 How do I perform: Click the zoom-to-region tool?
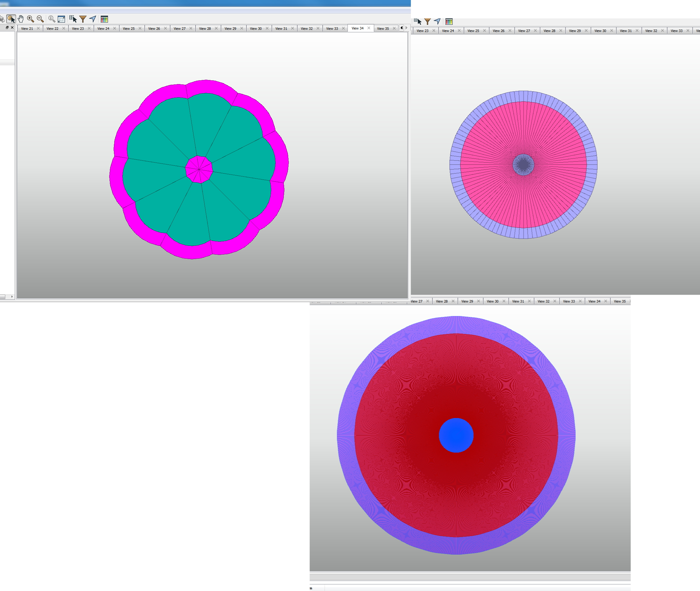point(61,19)
